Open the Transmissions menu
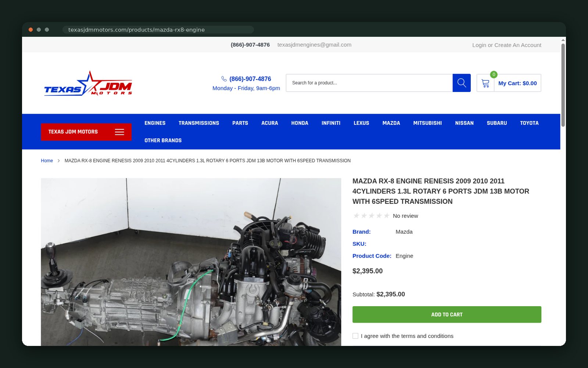The height and width of the screenshot is (368, 588). [199, 123]
